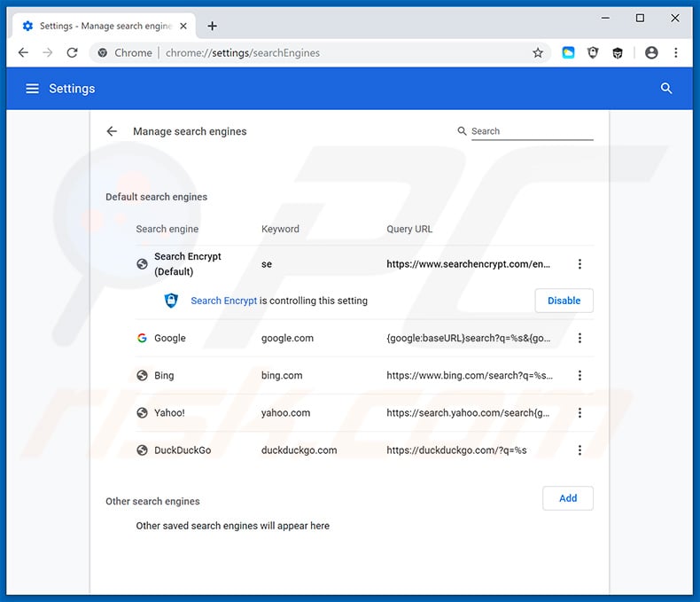Bookmark this page with the star icon
The width and height of the screenshot is (700, 602).
(x=538, y=52)
